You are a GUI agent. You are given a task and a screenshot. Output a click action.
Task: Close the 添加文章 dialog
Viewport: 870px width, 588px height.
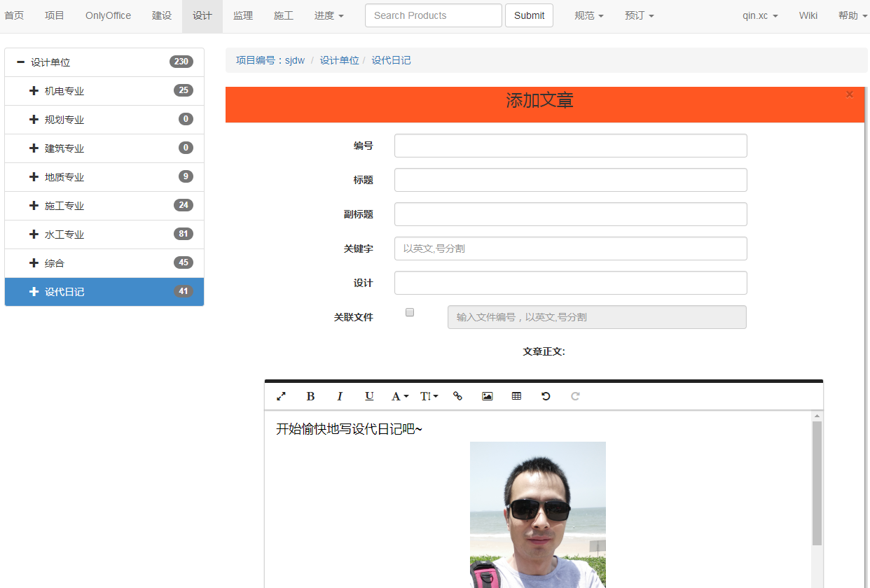(850, 94)
